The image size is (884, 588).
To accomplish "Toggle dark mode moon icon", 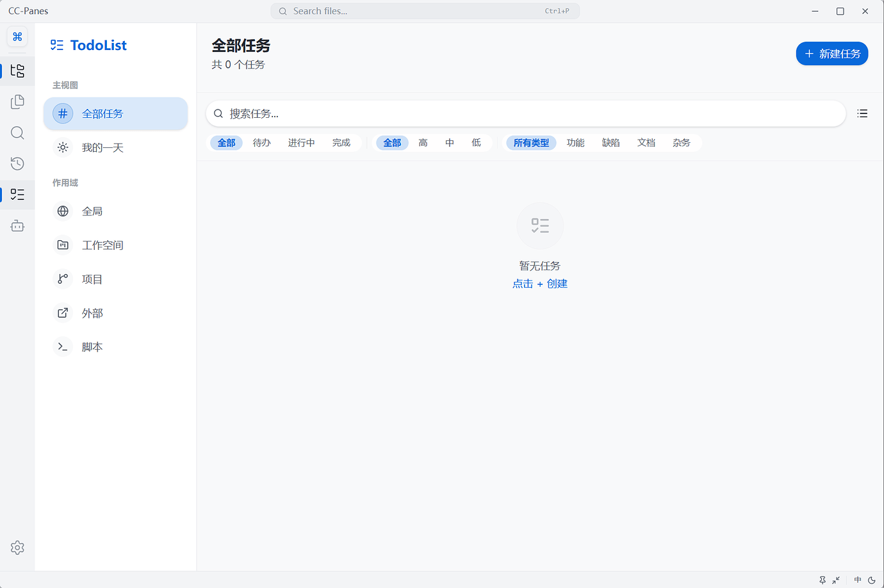I will [872, 580].
